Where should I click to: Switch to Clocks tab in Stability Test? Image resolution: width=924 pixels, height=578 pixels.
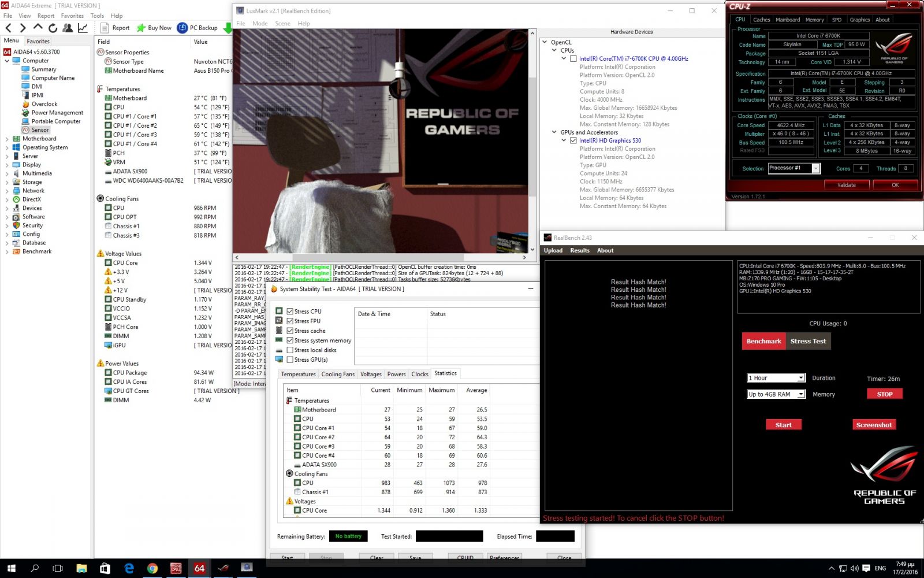pos(420,374)
